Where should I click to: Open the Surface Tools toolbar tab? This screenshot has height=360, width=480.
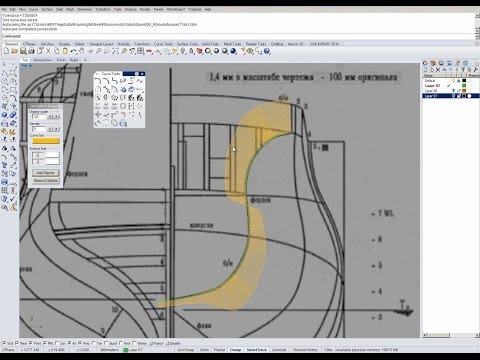(x=187, y=44)
